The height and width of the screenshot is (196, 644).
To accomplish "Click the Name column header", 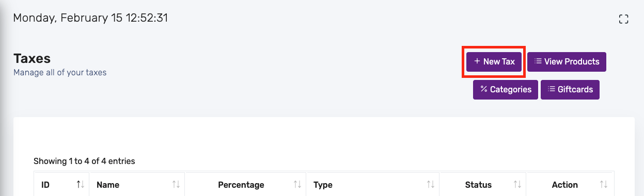I will pos(137,185).
